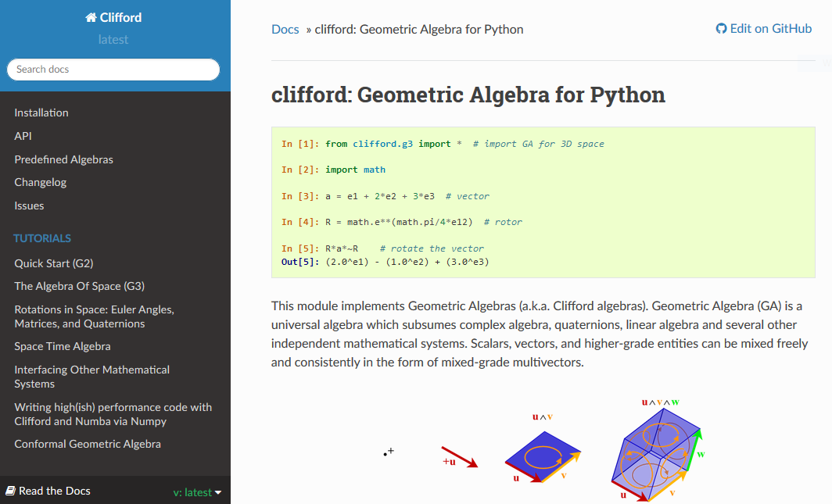Click the breadcrumb text clifford: Geometric Algebra for Python

tap(418, 29)
